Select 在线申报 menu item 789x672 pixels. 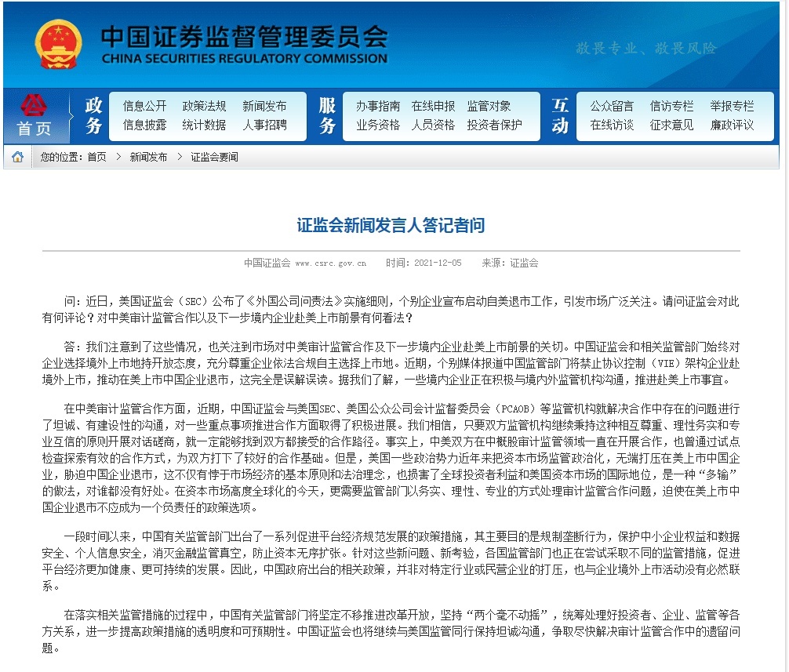click(433, 106)
